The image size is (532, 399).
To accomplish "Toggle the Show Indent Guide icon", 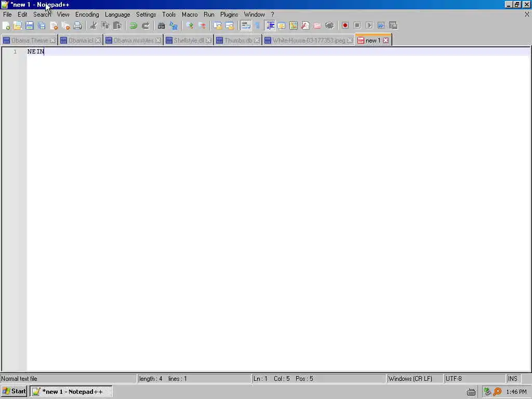I will pyautogui.click(x=270, y=25).
